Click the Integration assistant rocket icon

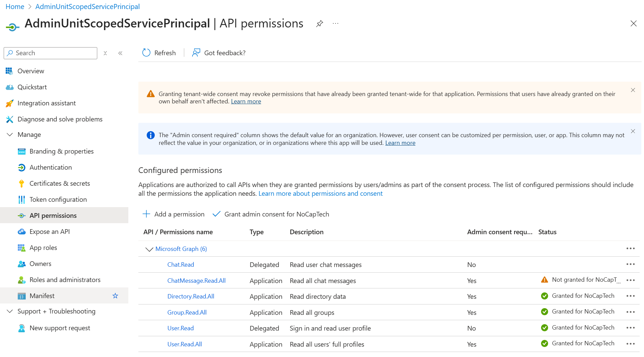coord(9,103)
